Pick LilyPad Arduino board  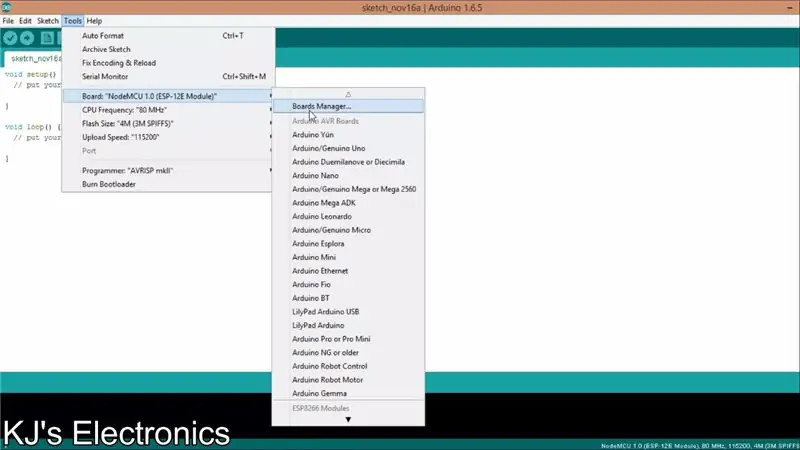348,325
